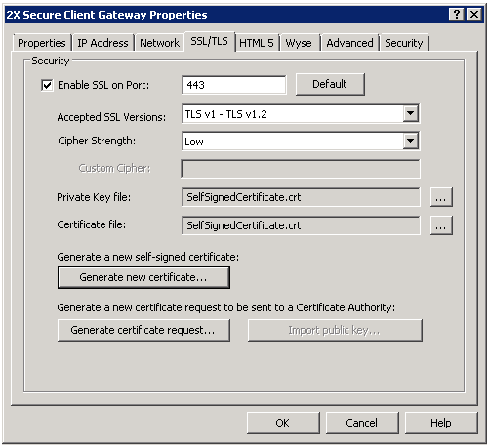The width and height of the screenshot is (489, 448).
Task: Open the Wyse tab
Action: point(299,43)
